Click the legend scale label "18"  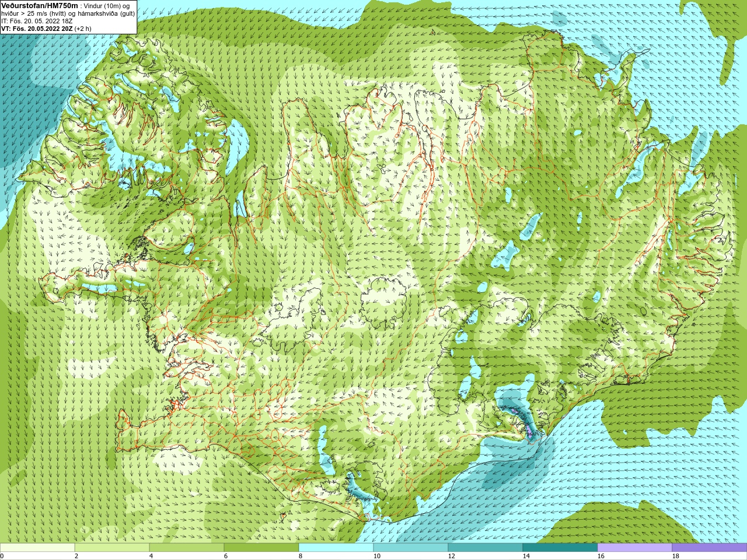click(675, 556)
